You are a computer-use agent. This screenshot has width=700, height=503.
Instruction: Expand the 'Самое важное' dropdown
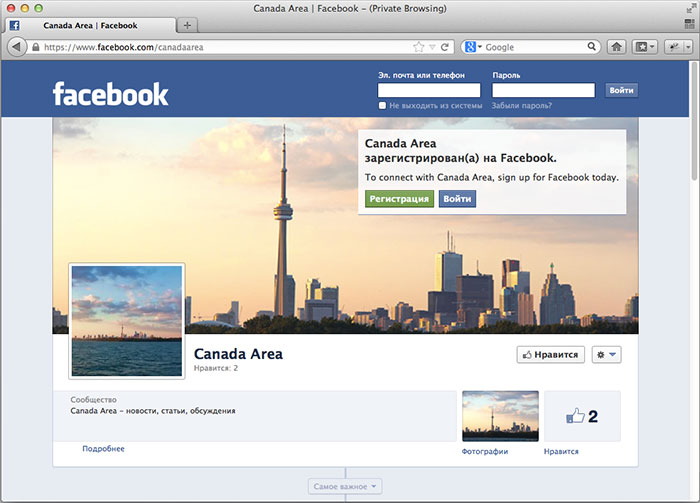[345, 487]
